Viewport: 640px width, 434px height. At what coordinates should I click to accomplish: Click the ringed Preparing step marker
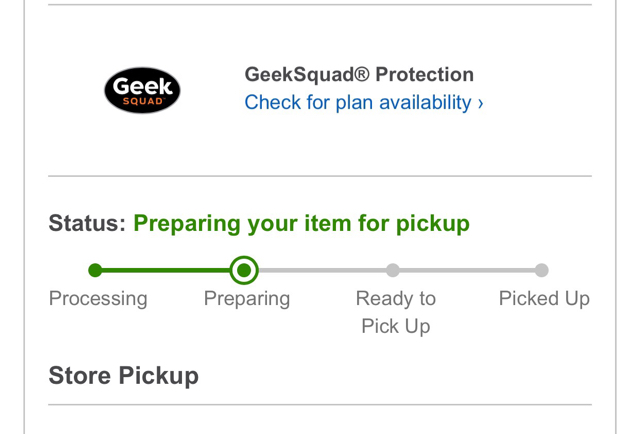[244, 270]
